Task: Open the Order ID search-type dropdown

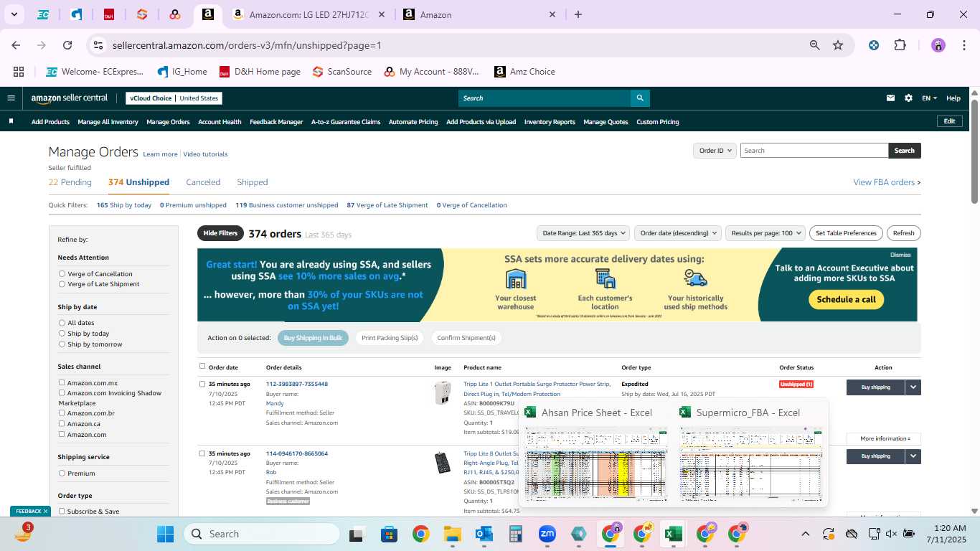Action: (x=715, y=151)
